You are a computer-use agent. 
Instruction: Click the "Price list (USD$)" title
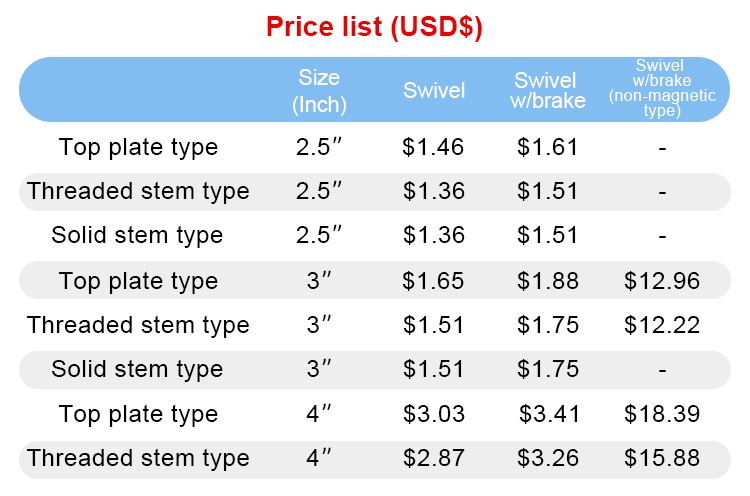[374, 27]
